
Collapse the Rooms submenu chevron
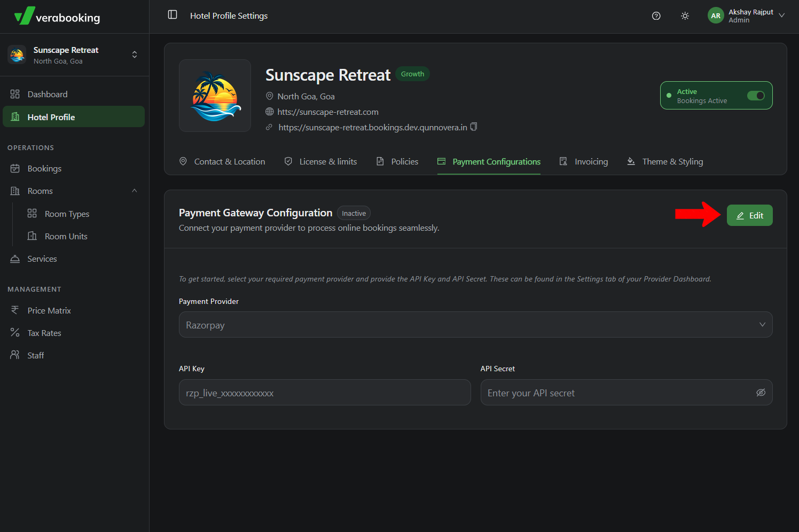pos(135,191)
